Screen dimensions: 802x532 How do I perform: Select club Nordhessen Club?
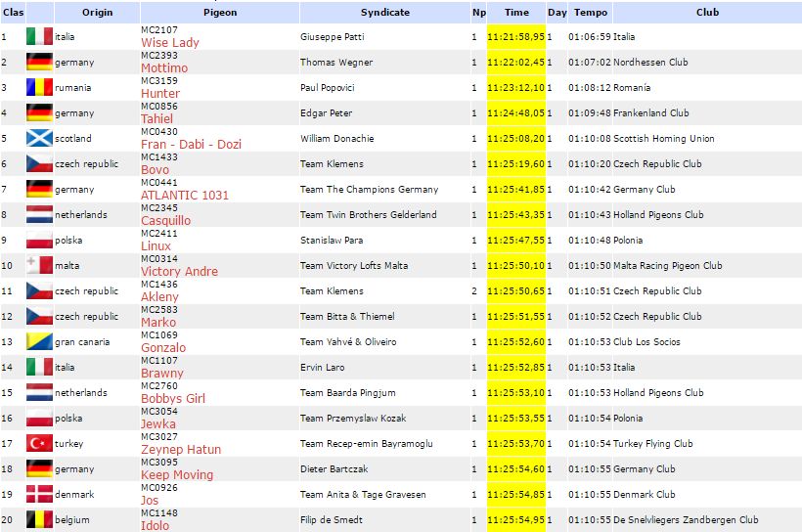[650, 63]
